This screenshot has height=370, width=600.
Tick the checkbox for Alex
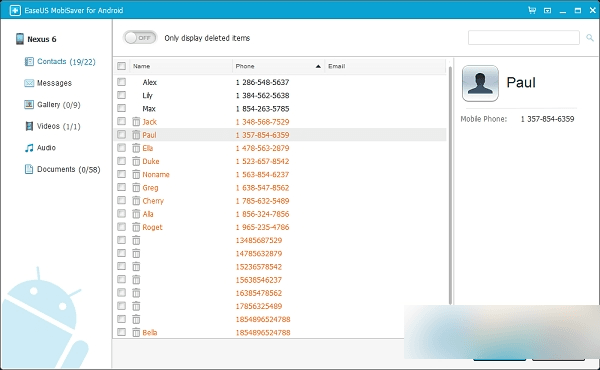[121, 81]
